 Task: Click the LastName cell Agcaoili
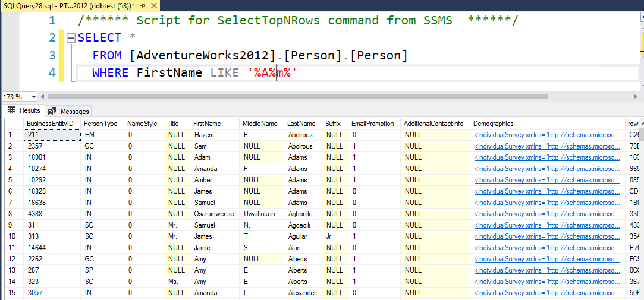[x=303, y=225]
